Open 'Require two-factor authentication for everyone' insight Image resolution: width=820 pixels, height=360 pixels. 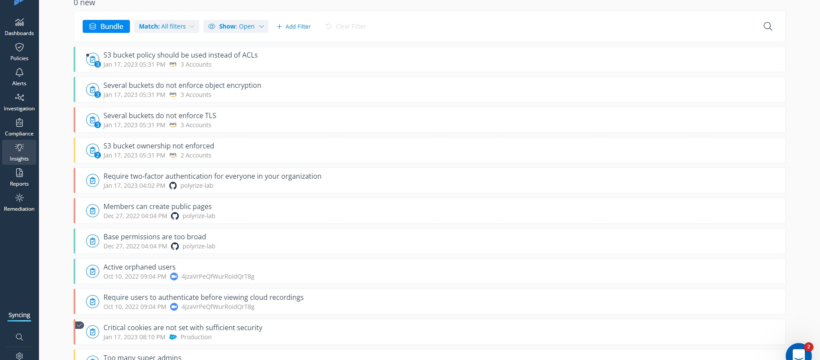212,176
